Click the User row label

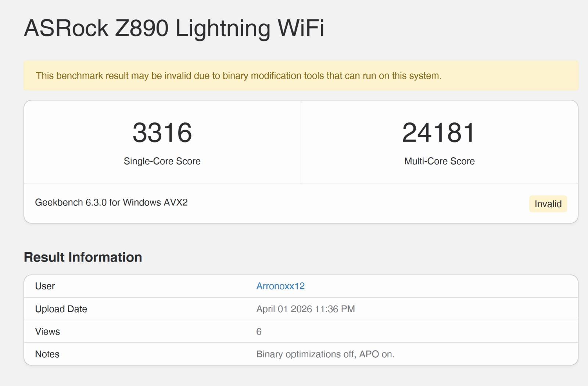pos(45,286)
